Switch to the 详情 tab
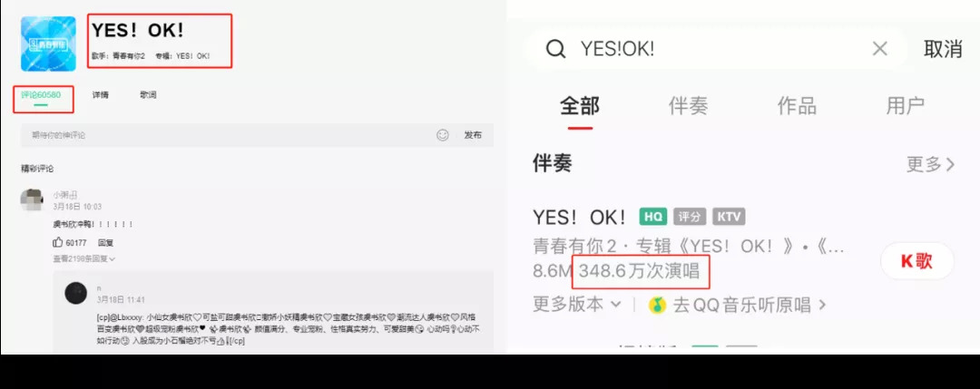Viewport: 980px width, 389px height. (100, 95)
